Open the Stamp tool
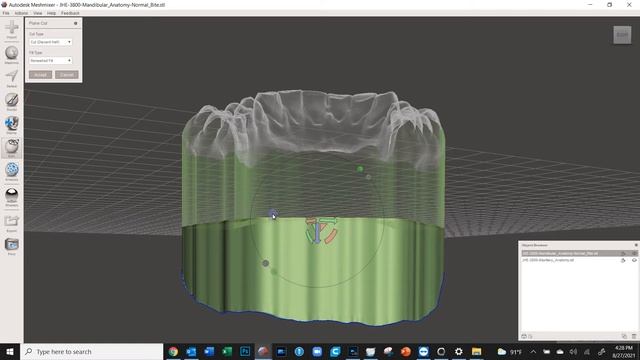The height and width of the screenshot is (360, 640). point(11,125)
